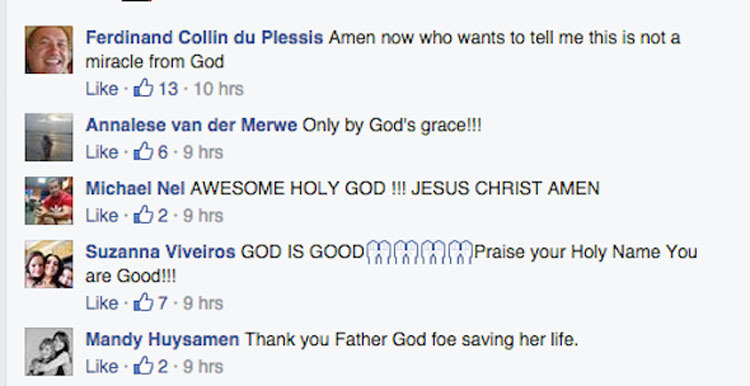Like the GOD IS GOOD comment

coord(102,303)
